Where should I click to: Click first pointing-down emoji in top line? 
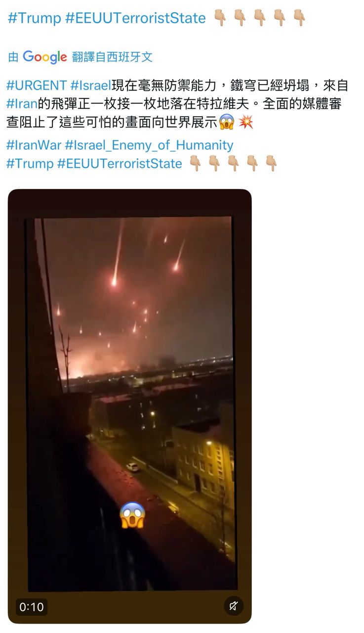click(220, 18)
